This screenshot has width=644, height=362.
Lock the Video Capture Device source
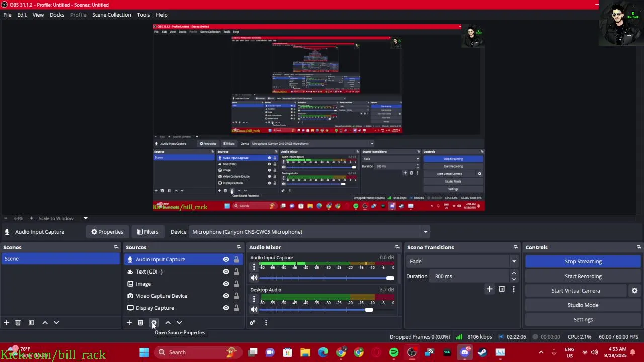pos(236,296)
